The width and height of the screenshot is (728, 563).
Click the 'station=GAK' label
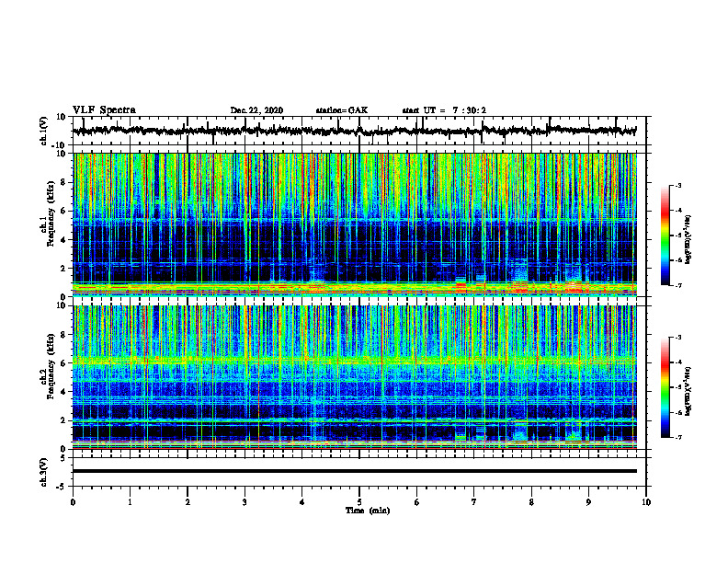tap(342, 110)
